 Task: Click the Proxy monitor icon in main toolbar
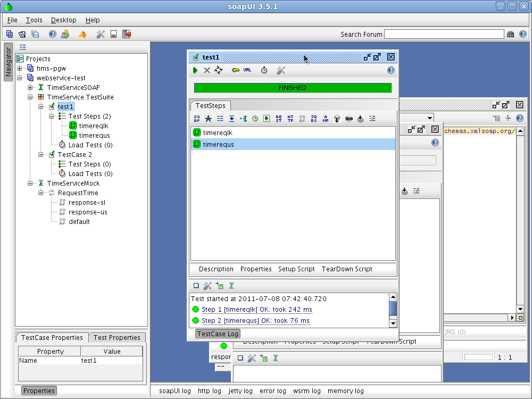pyautogui.click(x=114, y=34)
